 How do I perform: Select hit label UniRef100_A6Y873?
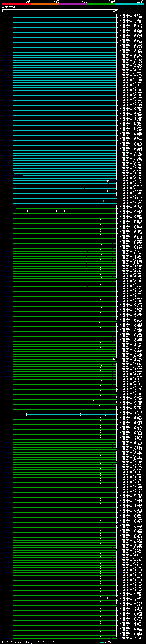tap(131, 183)
